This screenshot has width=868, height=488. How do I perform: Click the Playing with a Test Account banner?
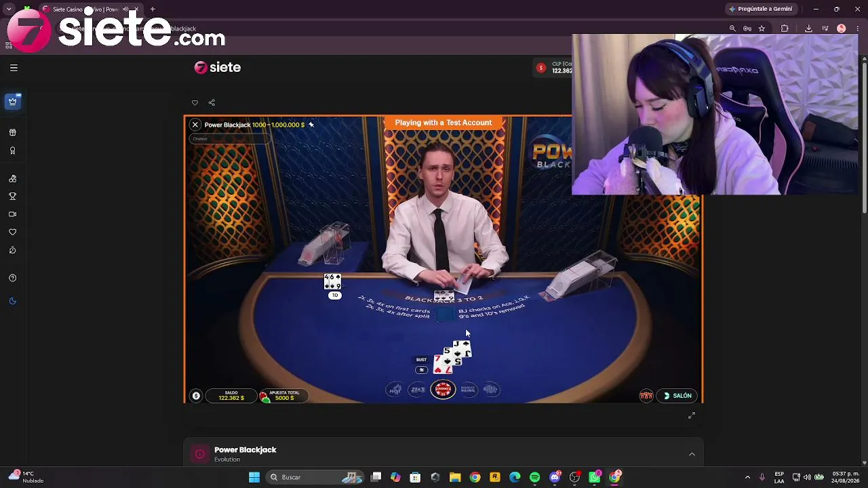[x=443, y=123]
